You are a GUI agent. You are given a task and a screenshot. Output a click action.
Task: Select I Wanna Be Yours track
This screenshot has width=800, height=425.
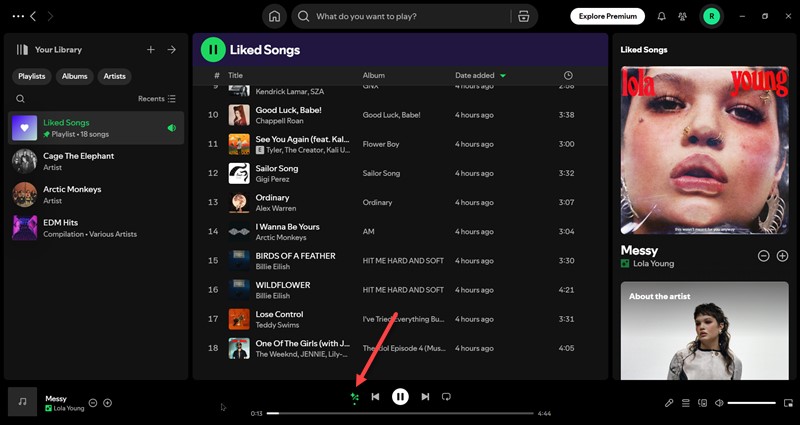[x=400, y=232]
